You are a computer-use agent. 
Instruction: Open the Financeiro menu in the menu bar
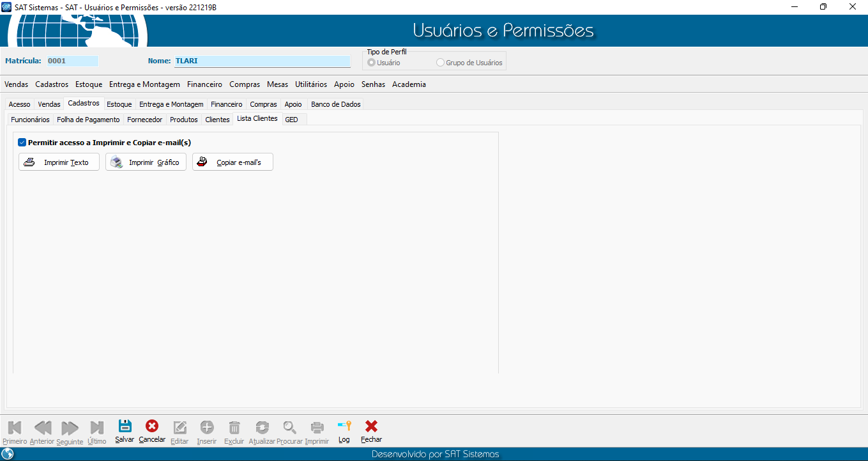(x=204, y=84)
